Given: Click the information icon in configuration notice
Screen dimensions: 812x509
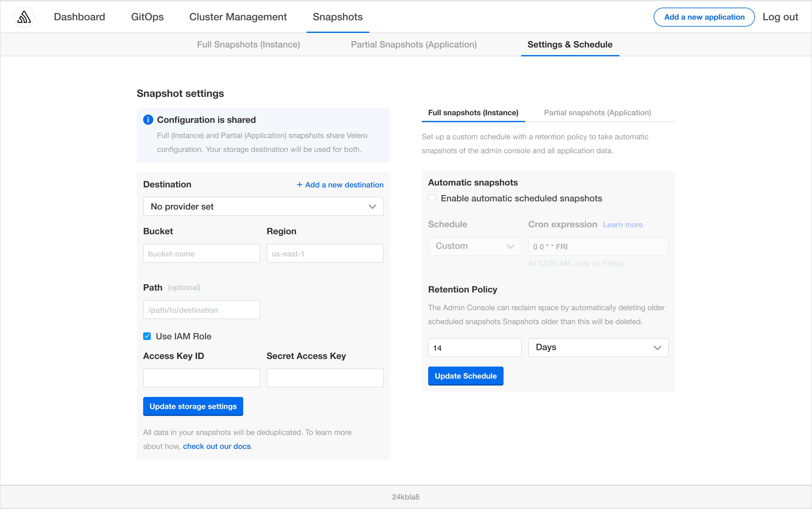Looking at the screenshot, I should pos(148,120).
